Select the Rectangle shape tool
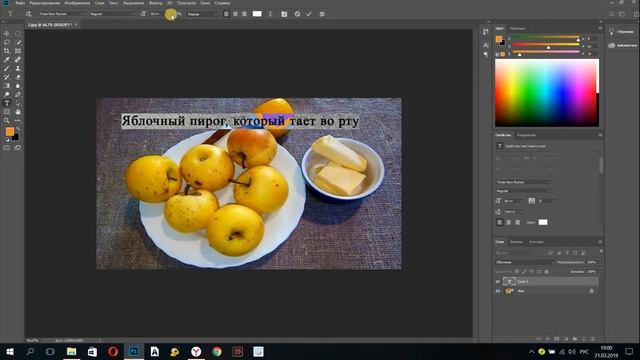Image resolution: width=640 pixels, height=360 pixels. [x=7, y=112]
